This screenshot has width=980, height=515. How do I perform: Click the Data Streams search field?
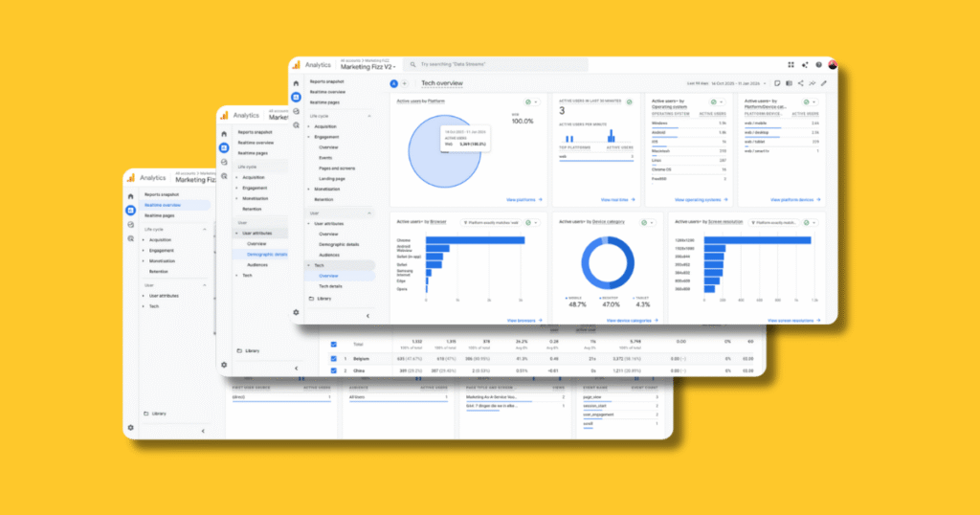point(497,64)
